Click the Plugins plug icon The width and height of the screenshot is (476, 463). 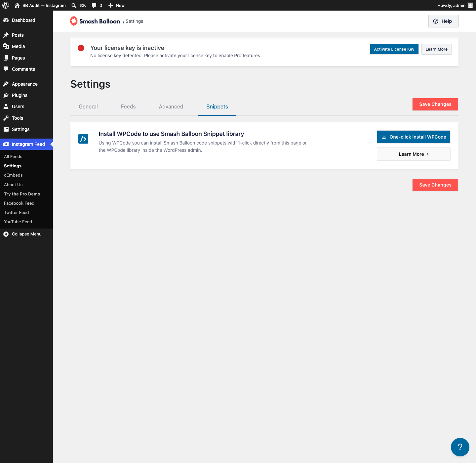coord(6,95)
